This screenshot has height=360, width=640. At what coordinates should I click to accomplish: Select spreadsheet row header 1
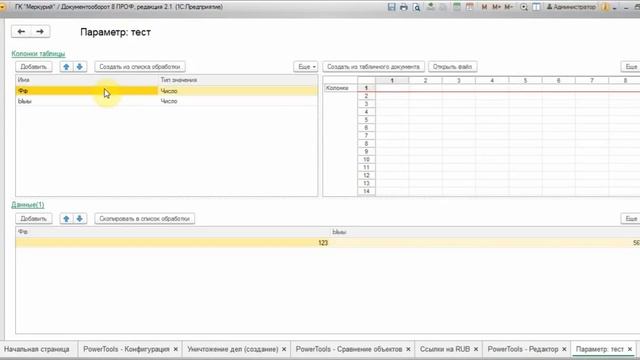(366, 88)
